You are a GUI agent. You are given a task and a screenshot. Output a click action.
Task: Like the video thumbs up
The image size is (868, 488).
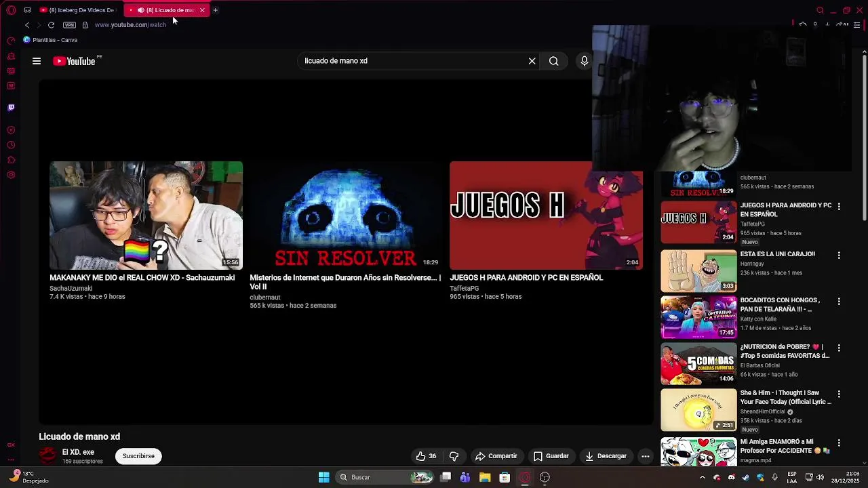point(427,456)
